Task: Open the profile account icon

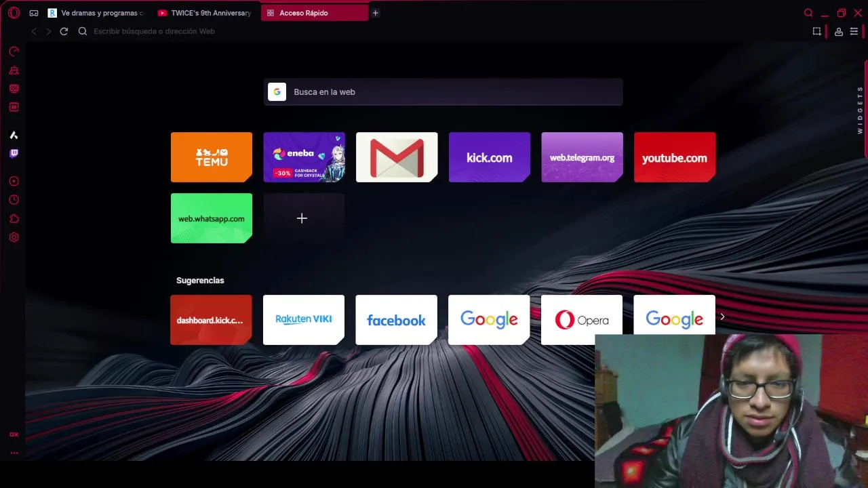Action: coord(839,32)
